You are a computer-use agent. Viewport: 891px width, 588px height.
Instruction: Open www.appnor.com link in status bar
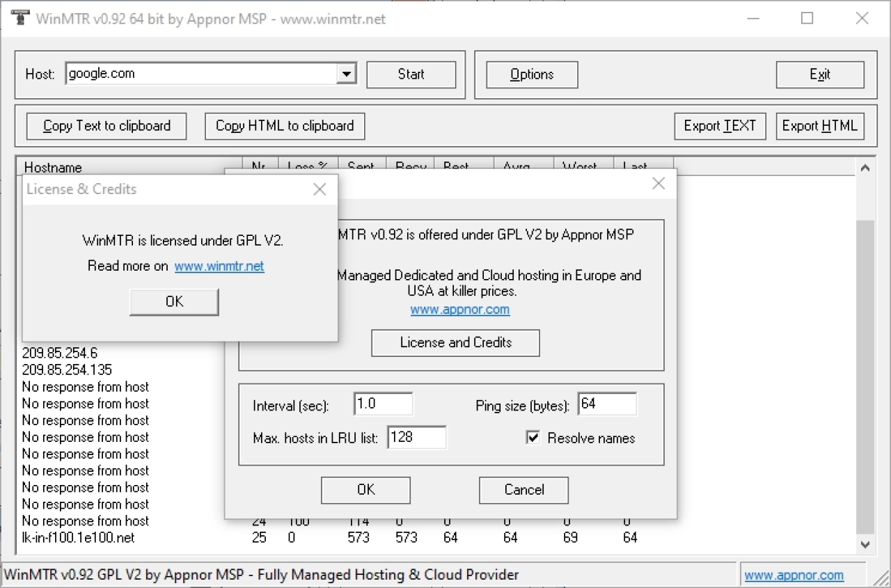point(794,575)
